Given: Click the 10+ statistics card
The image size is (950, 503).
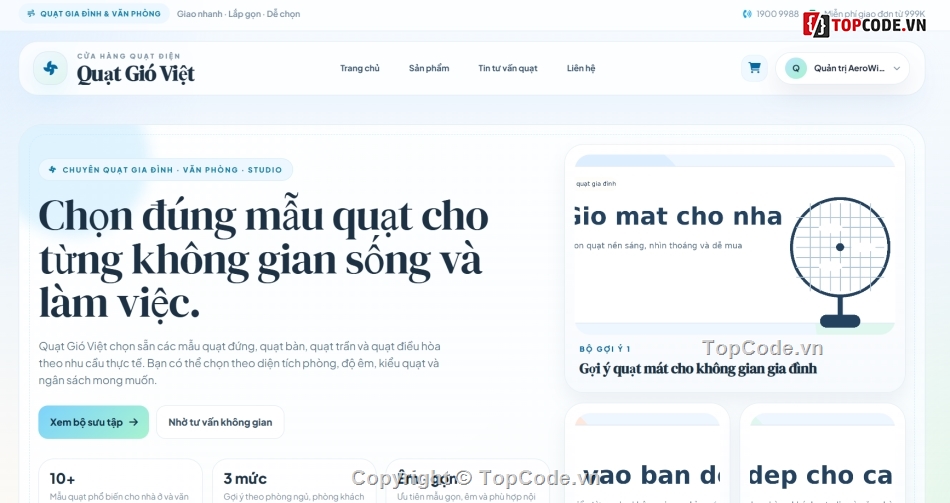Looking at the screenshot, I should click(x=120, y=481).
